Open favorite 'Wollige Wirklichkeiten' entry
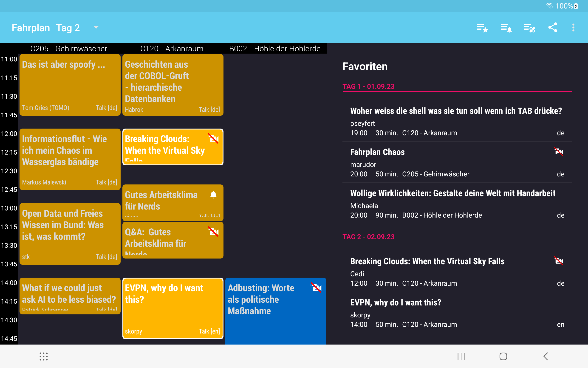588x368 pixels. pyautogui.click(x=457, y=203)
